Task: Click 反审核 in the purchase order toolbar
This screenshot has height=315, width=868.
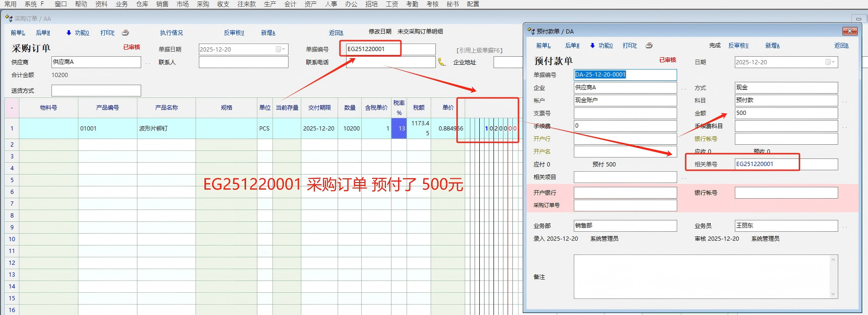Action: [234, 33]
